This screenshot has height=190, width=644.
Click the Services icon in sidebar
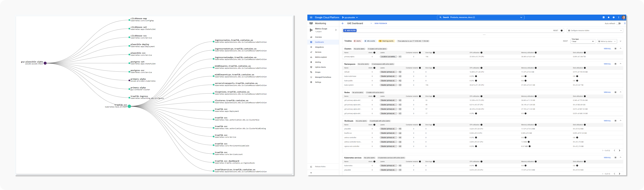311,52
